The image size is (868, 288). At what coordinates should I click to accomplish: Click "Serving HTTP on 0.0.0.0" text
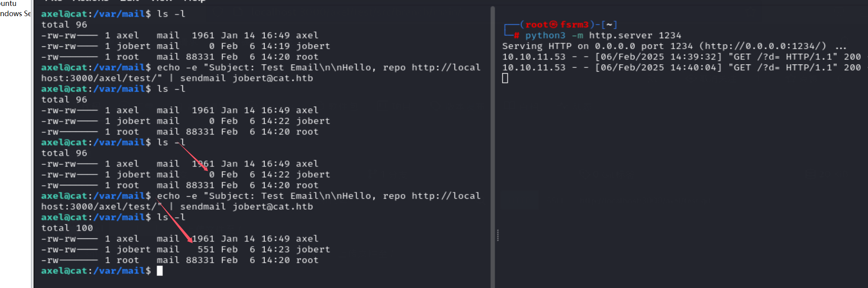(x=568, y=46)
